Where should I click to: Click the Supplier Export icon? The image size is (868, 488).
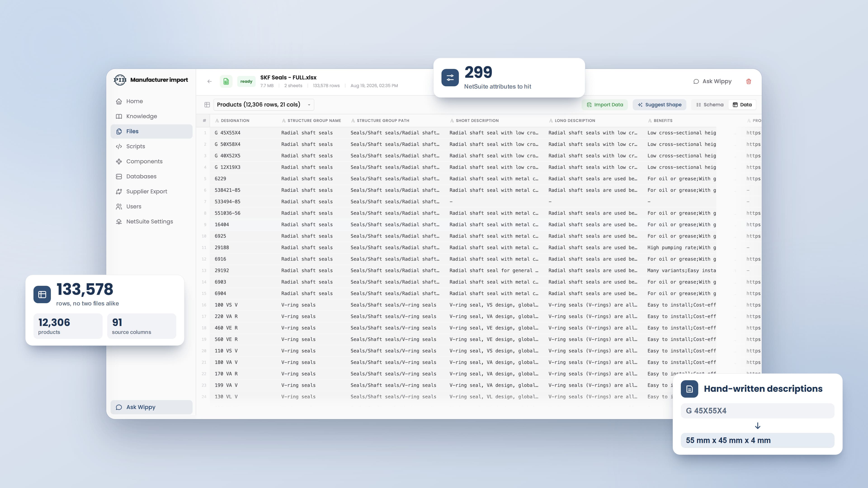click(x=119, y=192)
